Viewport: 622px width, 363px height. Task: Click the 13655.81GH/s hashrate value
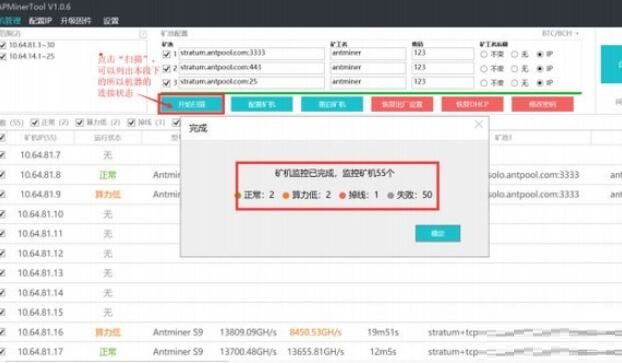[315, 351]
